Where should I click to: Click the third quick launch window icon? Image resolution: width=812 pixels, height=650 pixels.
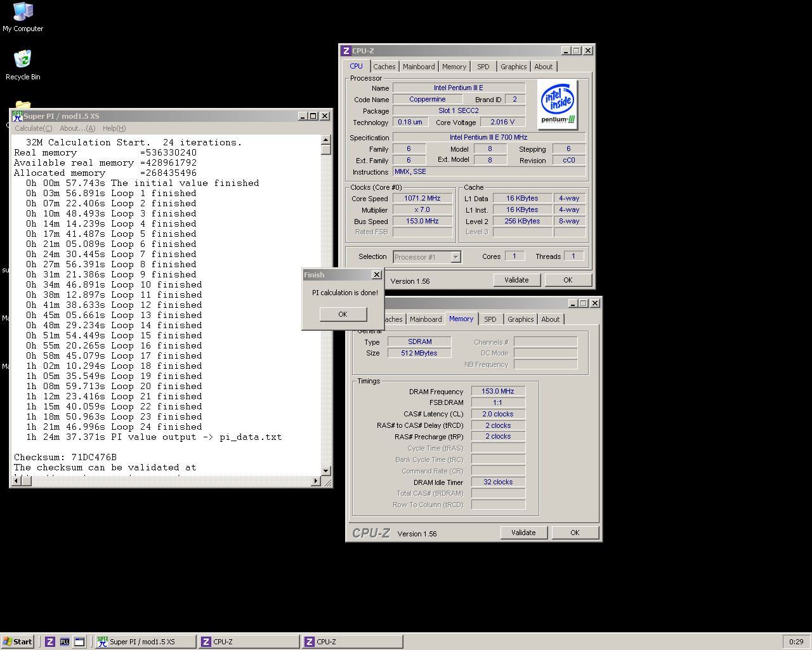coord(79,642)
